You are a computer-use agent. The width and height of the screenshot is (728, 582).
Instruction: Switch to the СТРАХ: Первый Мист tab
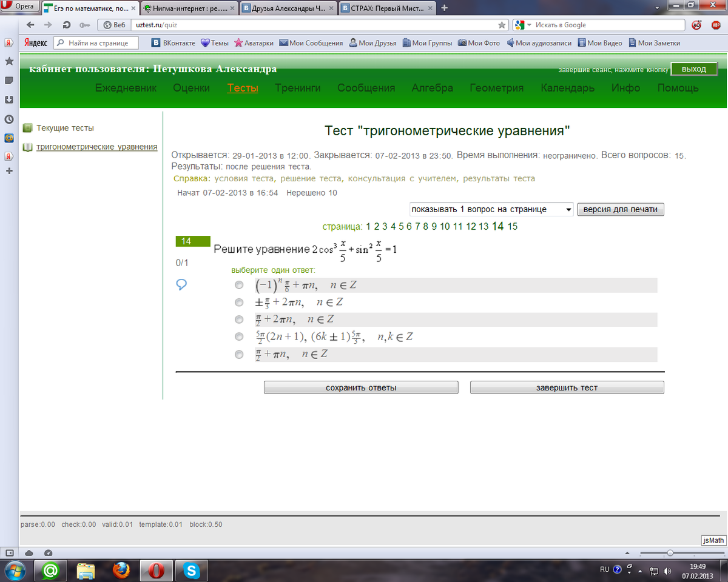[x=386, y=8]
